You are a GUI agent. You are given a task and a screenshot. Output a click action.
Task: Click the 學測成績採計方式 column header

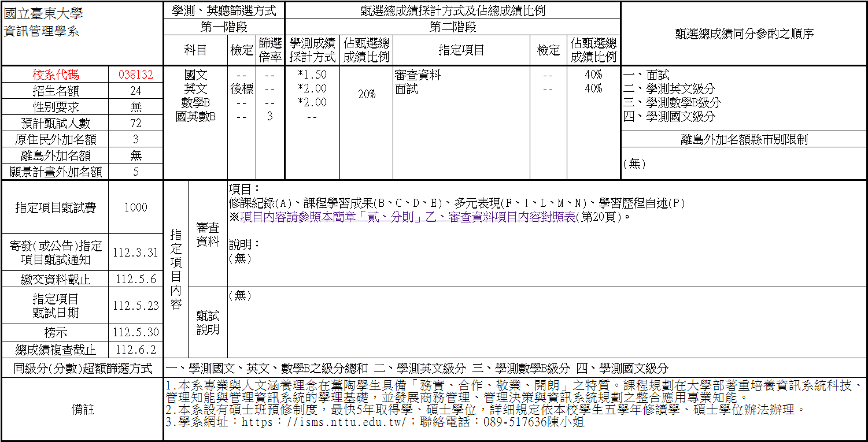(313, 50)
